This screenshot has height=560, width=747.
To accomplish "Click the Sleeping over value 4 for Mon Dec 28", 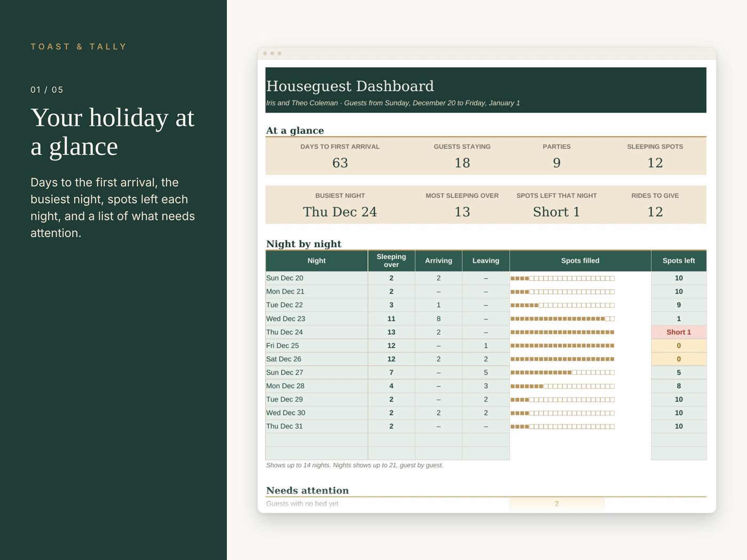I will point(391,386).
